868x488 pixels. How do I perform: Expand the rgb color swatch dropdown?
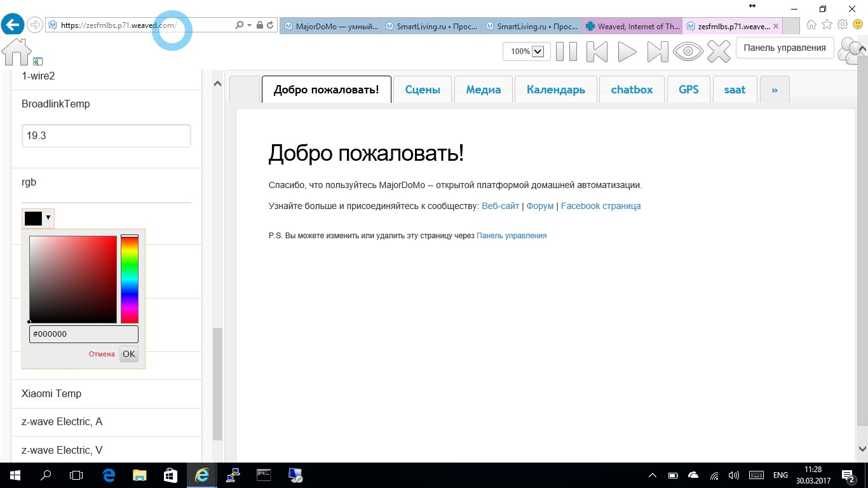click(x=38, y=218)
